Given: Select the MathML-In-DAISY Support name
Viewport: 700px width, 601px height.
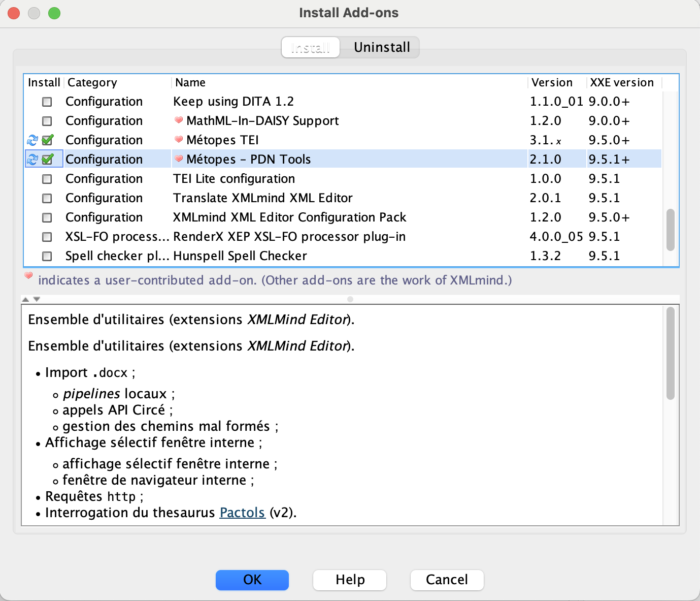Looking at the screenshot, I should [262, 121].
